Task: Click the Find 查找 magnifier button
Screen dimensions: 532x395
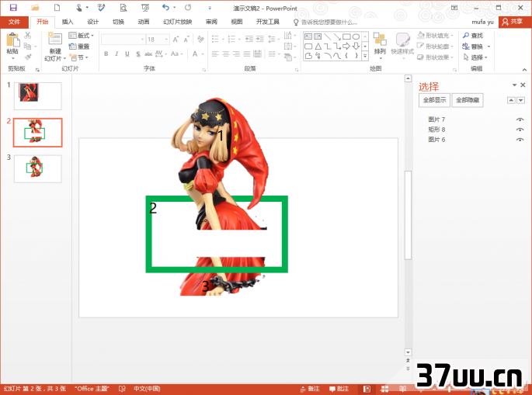Action: click(473, 35)
